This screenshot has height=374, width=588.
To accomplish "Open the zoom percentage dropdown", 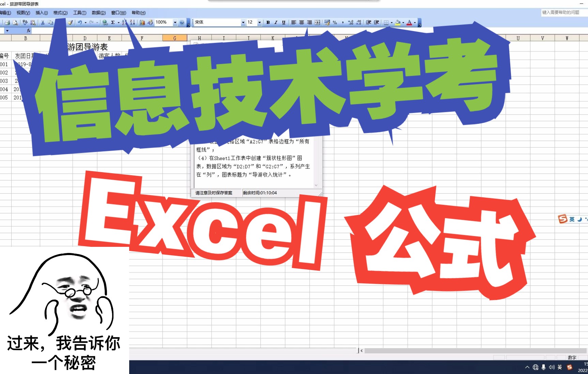I will 175,23.
